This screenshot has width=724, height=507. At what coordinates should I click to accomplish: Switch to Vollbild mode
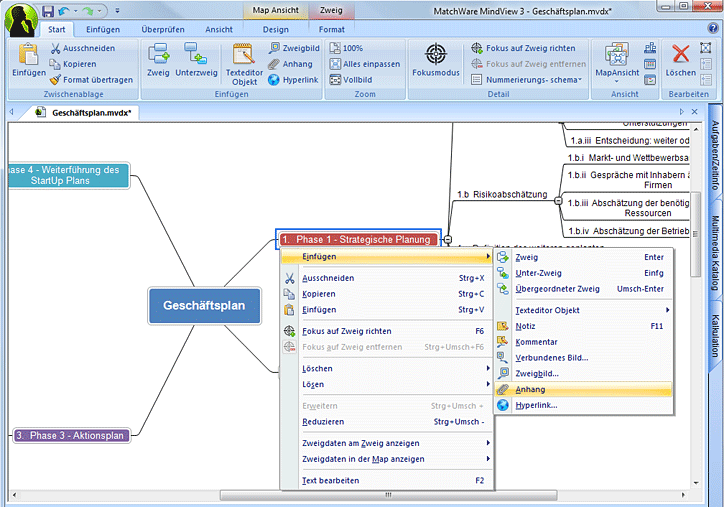(351, 79)
